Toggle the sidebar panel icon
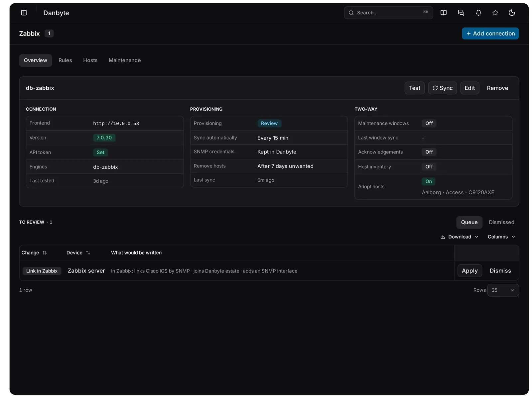The height and width of the screenshot is (398, 532). pos(24,13)
